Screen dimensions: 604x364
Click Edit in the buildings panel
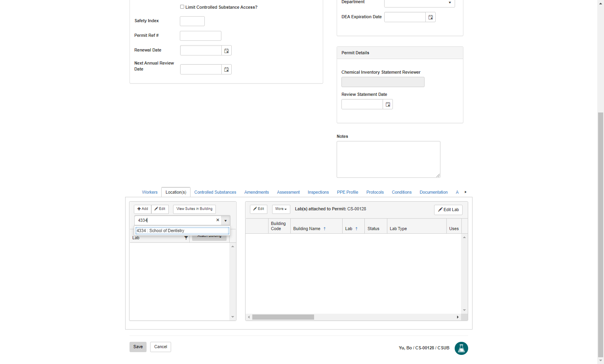[160, 209]
